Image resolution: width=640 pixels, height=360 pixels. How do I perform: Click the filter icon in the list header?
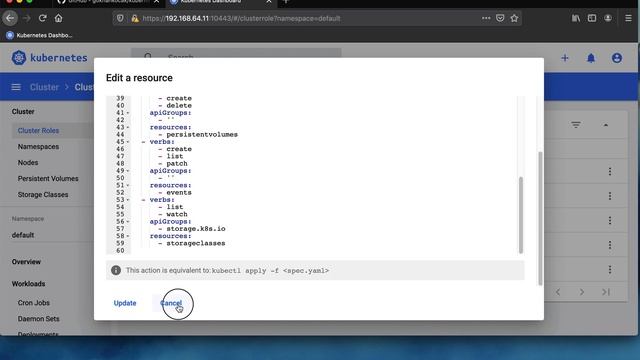(x=576, y=125)
